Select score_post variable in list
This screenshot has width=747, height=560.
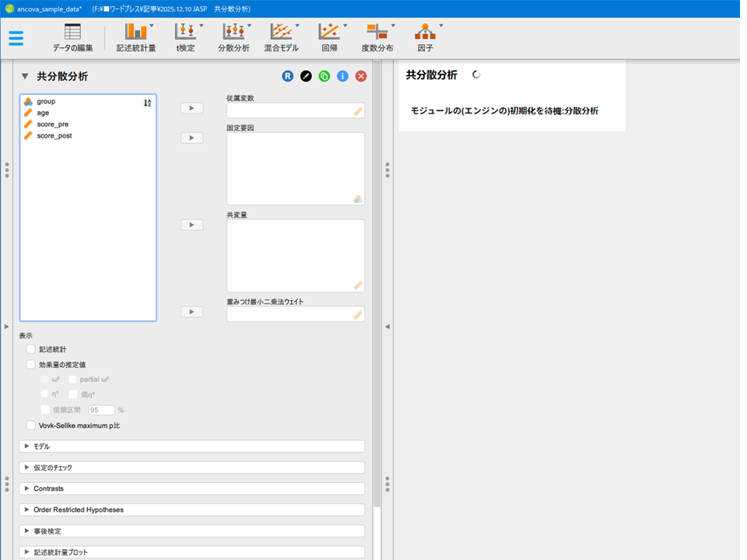point(54,135)
